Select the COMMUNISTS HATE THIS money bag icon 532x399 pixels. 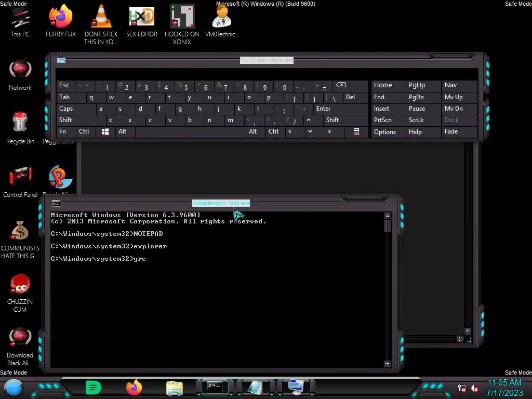pos(20,240)
